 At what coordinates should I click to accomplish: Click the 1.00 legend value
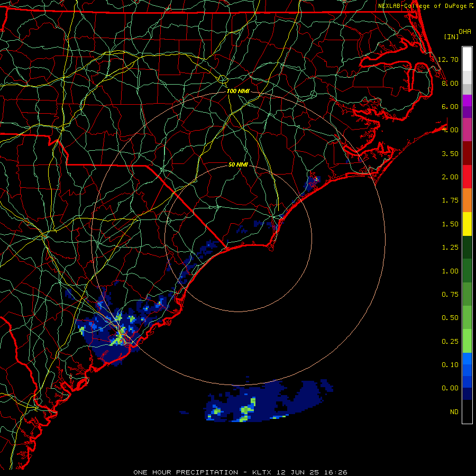coord(450,271)
